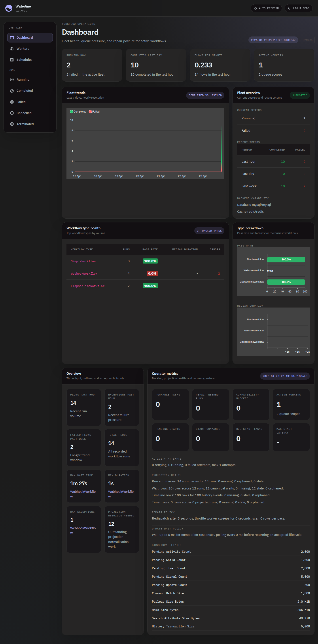Open the Completed runs list
The height and width of the screenshot is (644, 318).
click(x=30, y=91)
